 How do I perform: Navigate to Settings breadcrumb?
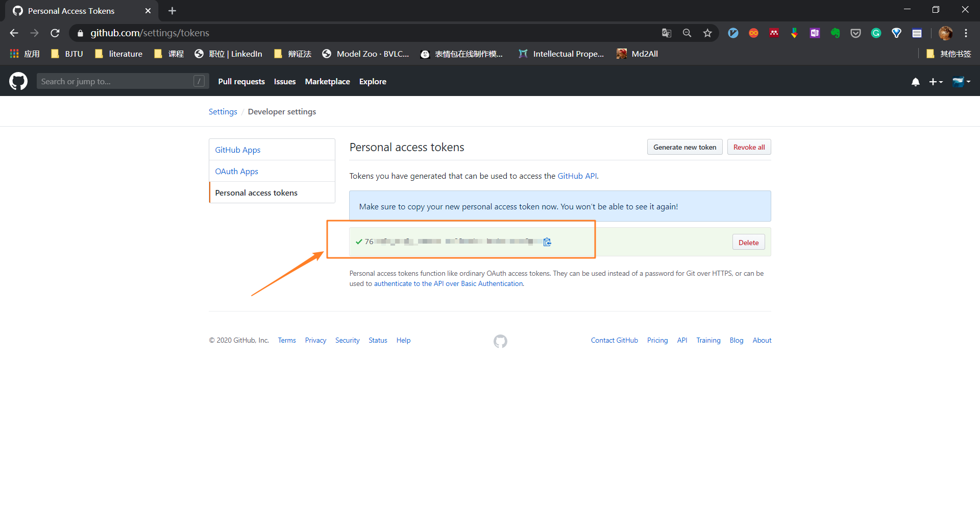[223, 112]
